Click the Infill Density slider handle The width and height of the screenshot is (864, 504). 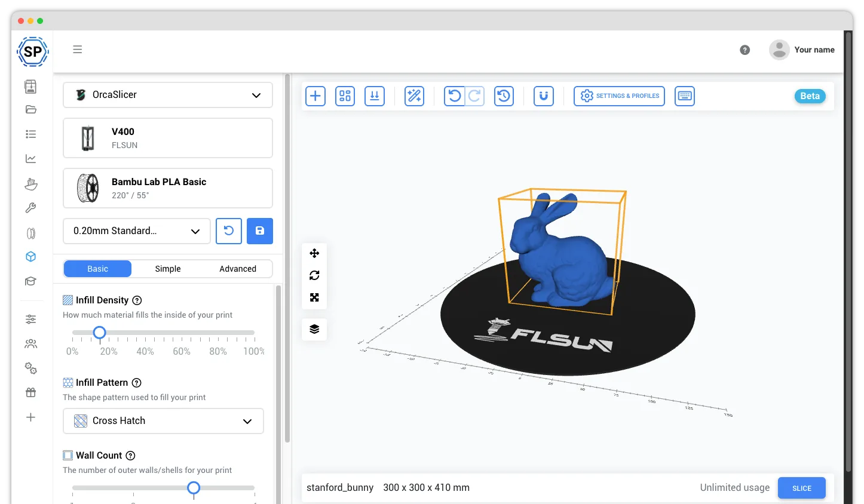click(100, 333)
